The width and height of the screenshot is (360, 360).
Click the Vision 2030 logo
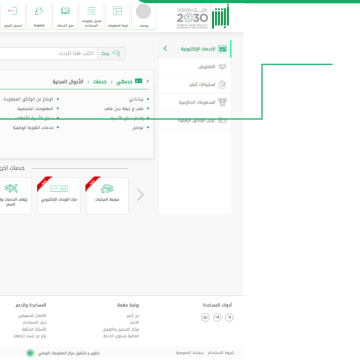[192, 18]
